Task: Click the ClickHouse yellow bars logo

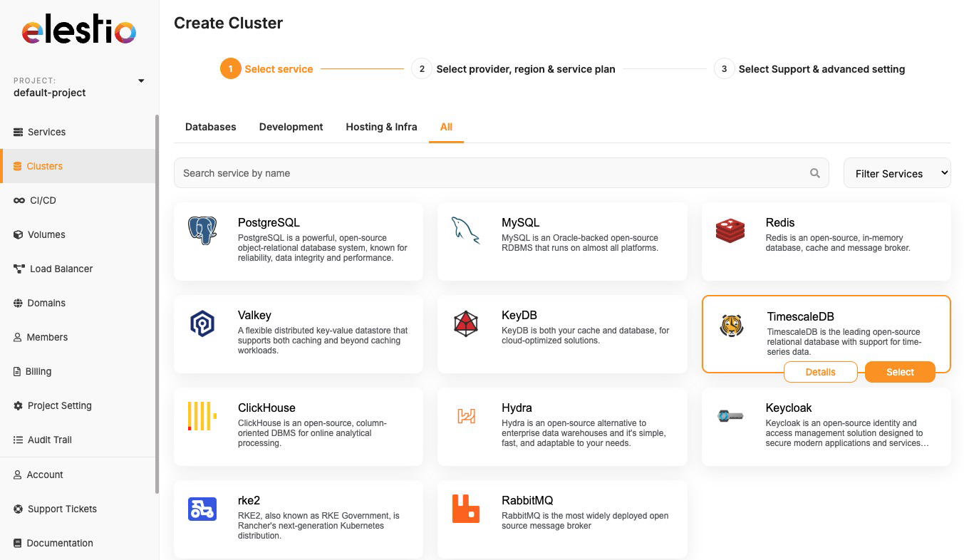Action: point(202,416)
